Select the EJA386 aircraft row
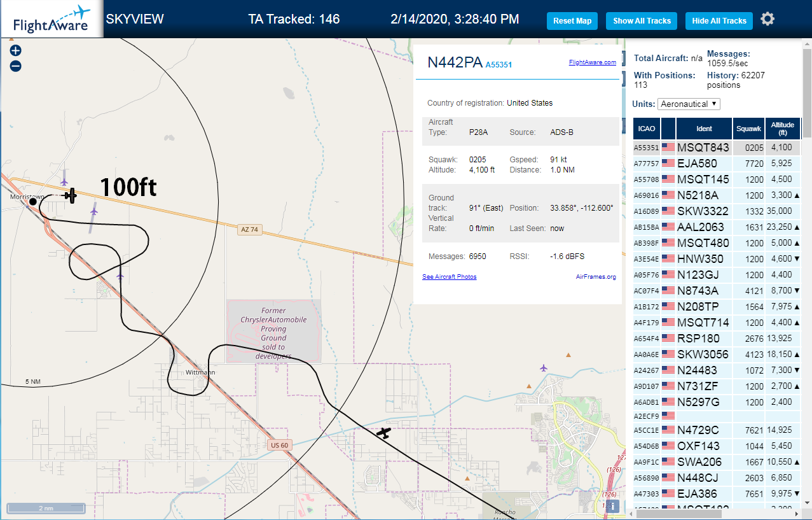 (717, 494)
